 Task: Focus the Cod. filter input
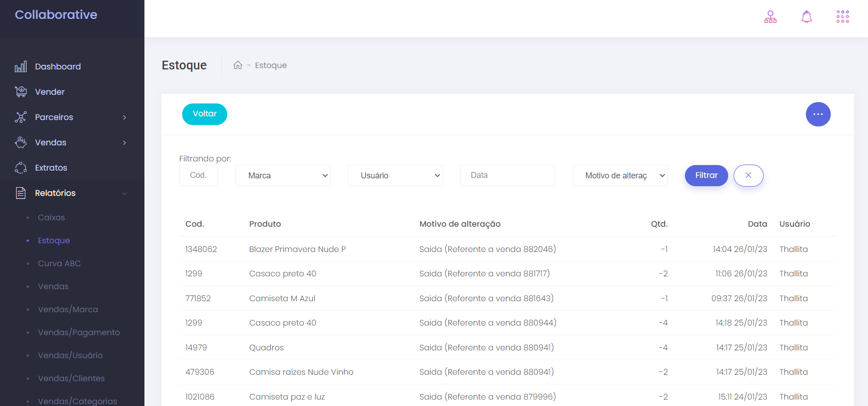198,175
